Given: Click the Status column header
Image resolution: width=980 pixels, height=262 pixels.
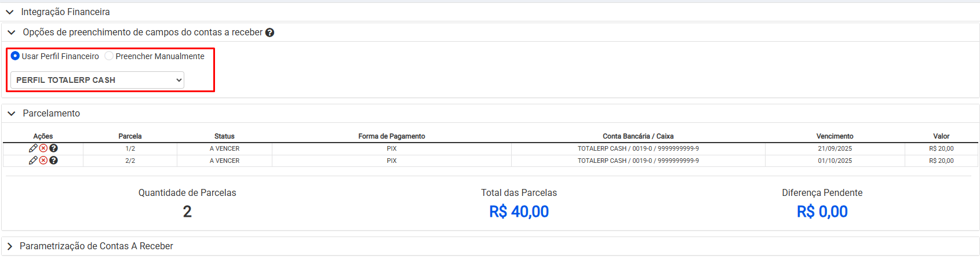Looking at the screenshot, I should tap(224, 136).
